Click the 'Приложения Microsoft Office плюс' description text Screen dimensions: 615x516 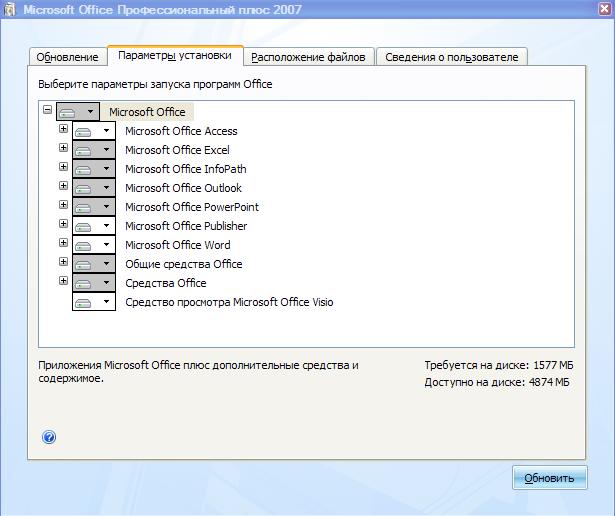[198, 372]
